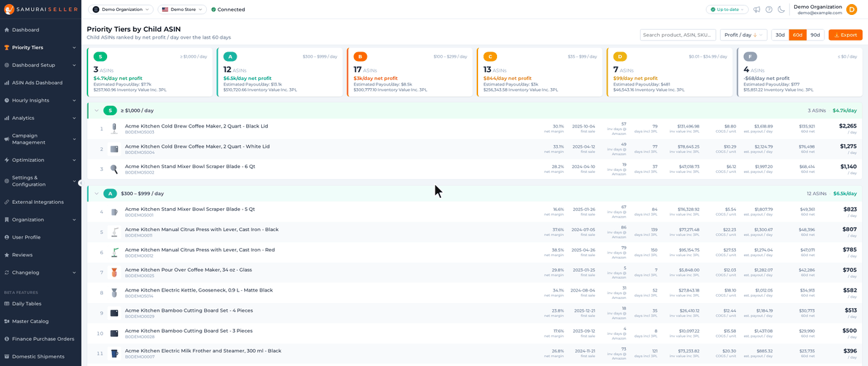The height and width of the screenshot is (366, 868).
Task: Click the Hourly Insights icon
Action: pos(7,100)
